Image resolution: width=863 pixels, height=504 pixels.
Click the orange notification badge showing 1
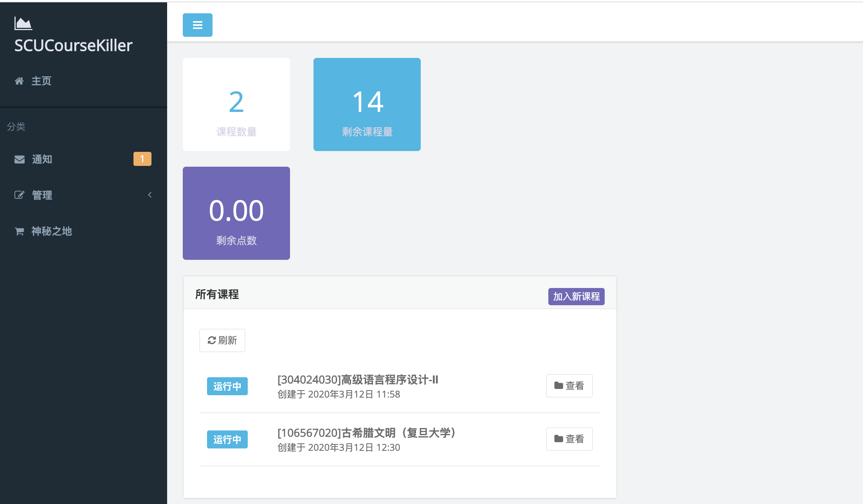click(142, 159)
